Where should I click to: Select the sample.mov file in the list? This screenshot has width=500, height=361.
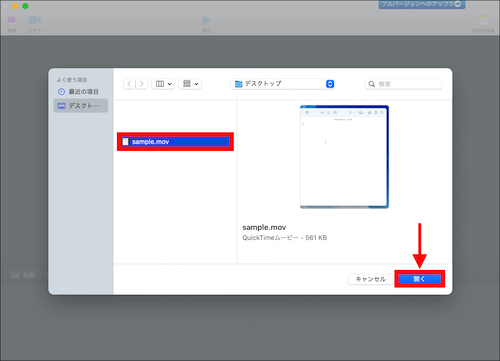175,142
